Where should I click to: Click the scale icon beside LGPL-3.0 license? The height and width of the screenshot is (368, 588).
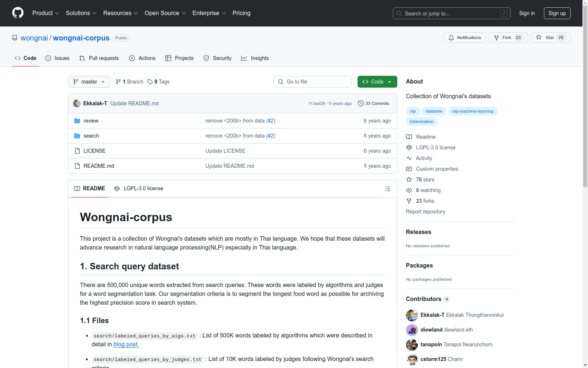[409, 148]
